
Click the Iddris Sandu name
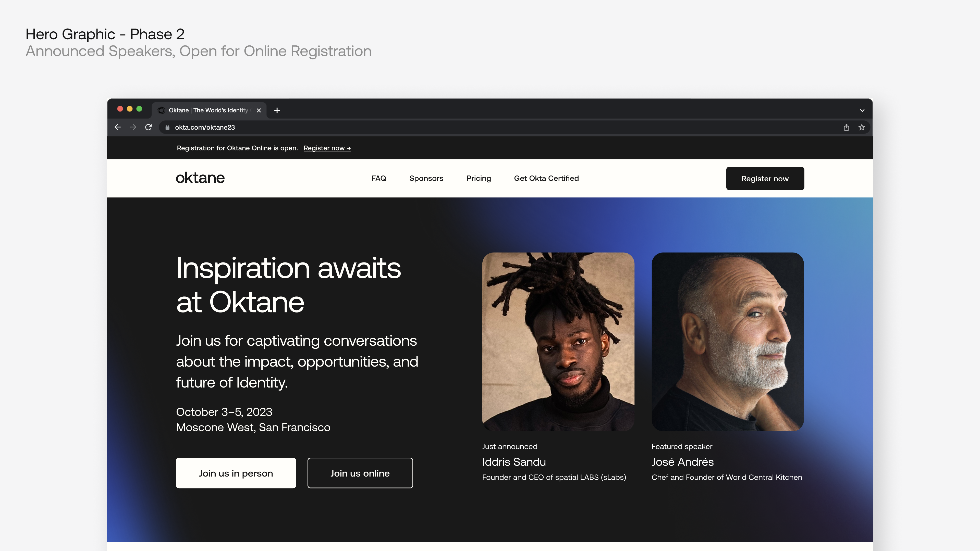pos(514,462)
